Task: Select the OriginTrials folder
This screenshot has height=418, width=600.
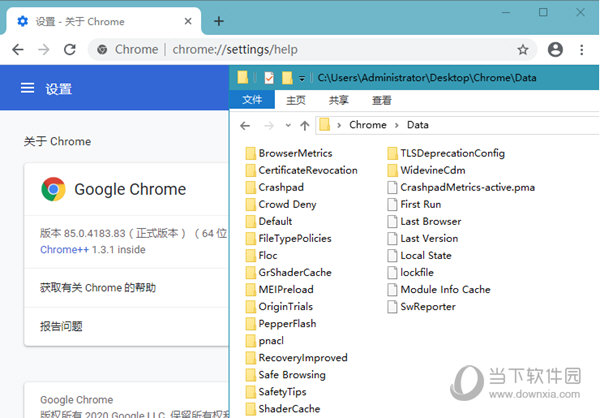Action: 279,307
